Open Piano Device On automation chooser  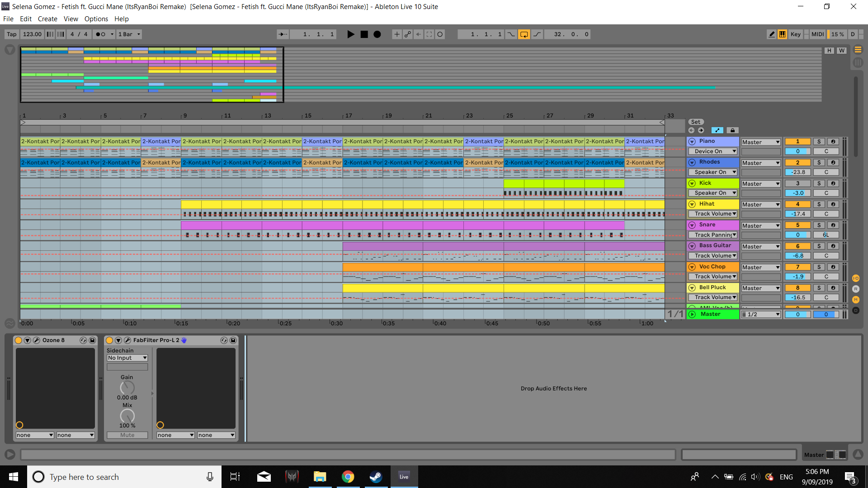tap(712, 151)
